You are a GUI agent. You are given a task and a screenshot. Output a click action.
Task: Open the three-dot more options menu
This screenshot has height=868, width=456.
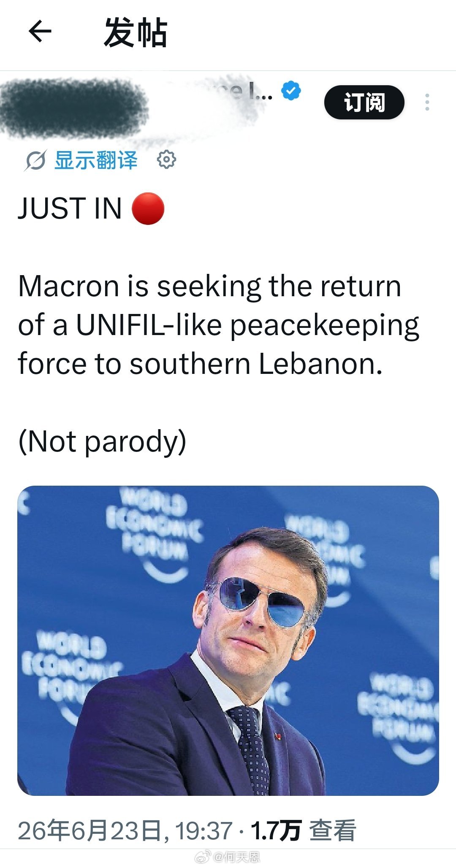(x=427, y=102)
